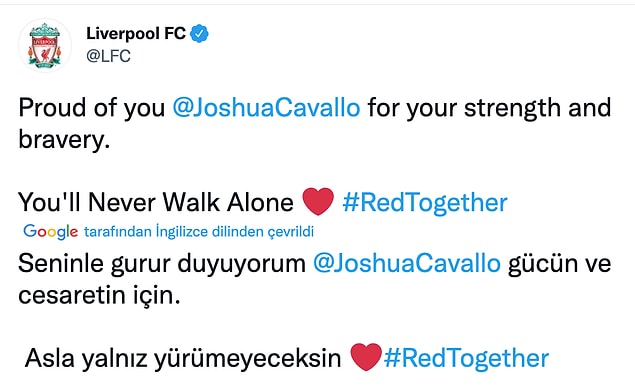Click the "gücün ve" translated text

560,264
